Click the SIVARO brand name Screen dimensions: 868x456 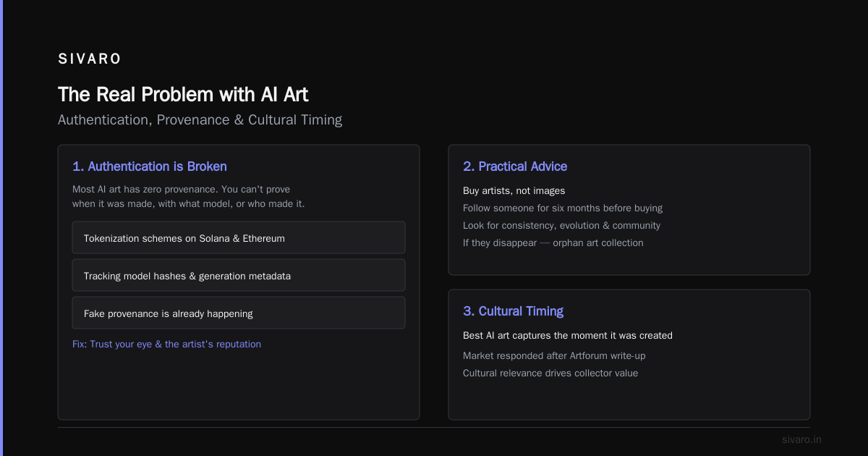pyautogui.click(x=90, y=59)
